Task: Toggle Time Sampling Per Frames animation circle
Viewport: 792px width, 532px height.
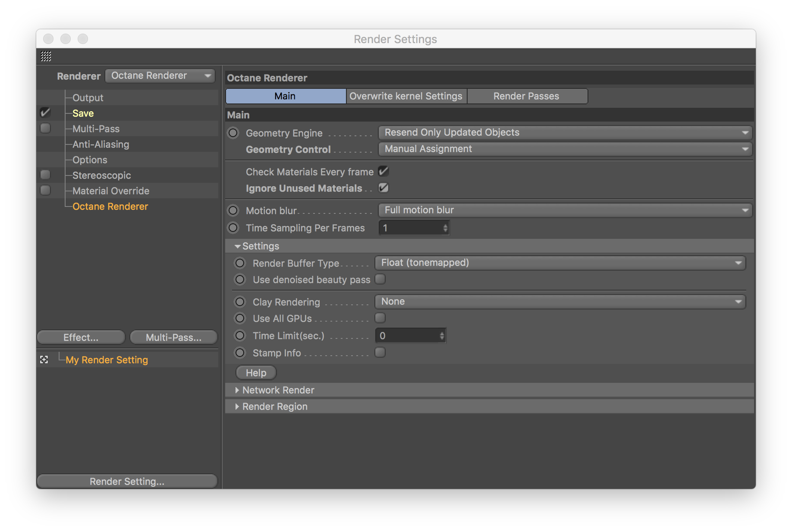Action: click(x=233, y=228)
